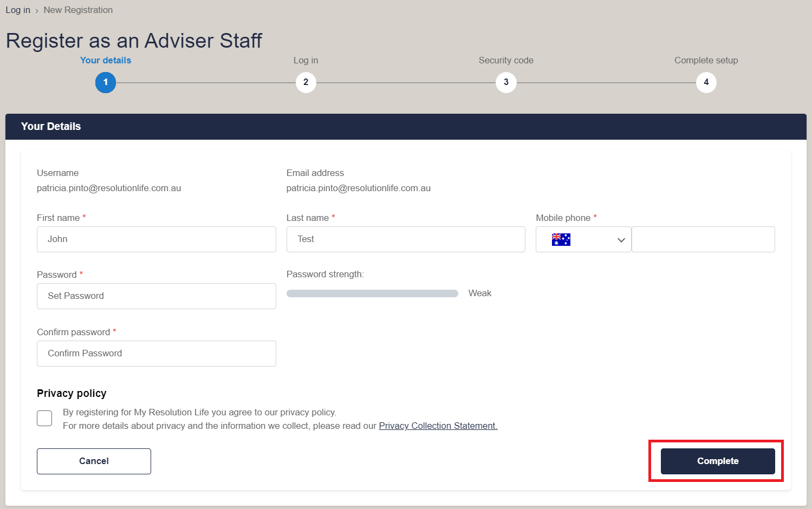Click the Log in breadcrumb link

(x=18, y=10)
